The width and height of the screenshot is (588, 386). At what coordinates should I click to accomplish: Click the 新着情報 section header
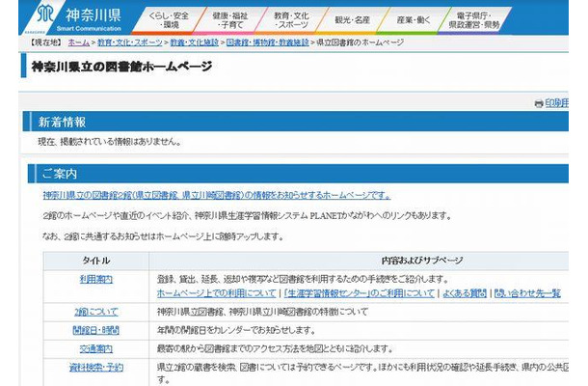296,122
